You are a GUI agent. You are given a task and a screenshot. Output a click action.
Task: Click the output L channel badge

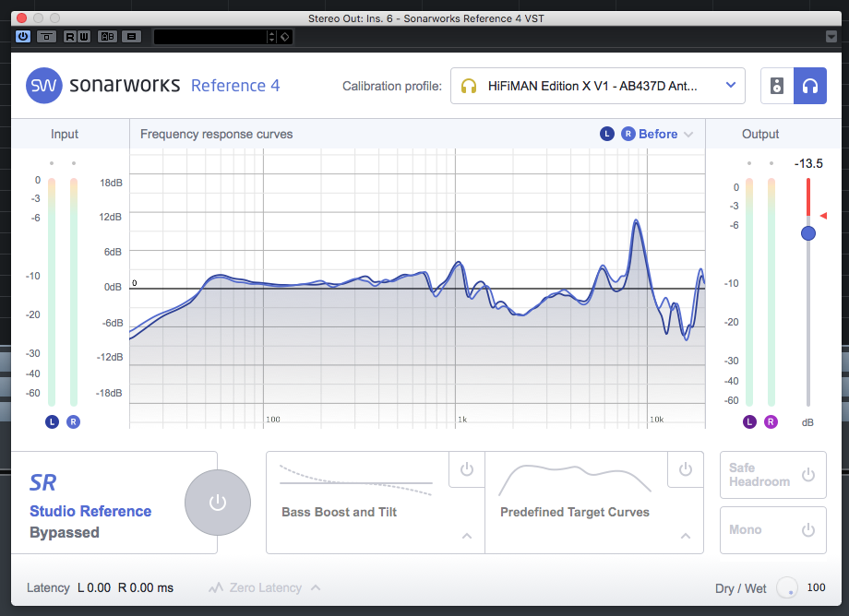pyautogui.click(x=749, y=421)
